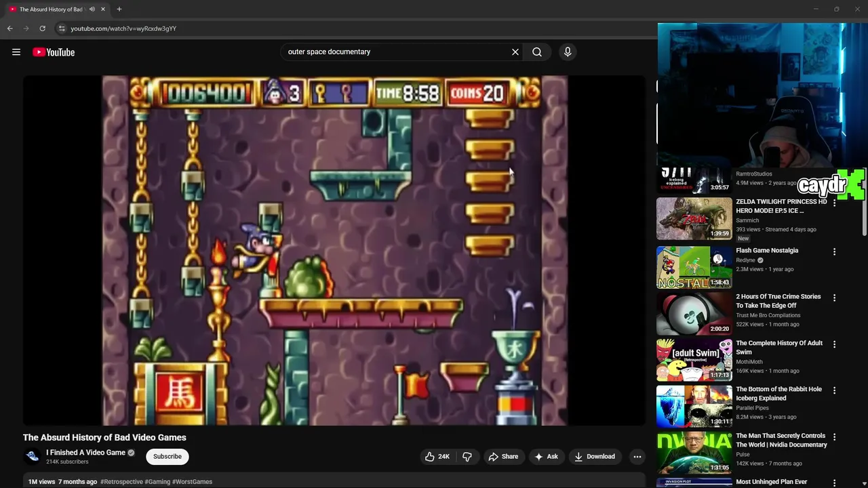Open options menu for True Crime Stories video
The width and height of the screenshot is (868, 488).
point(834,298)
